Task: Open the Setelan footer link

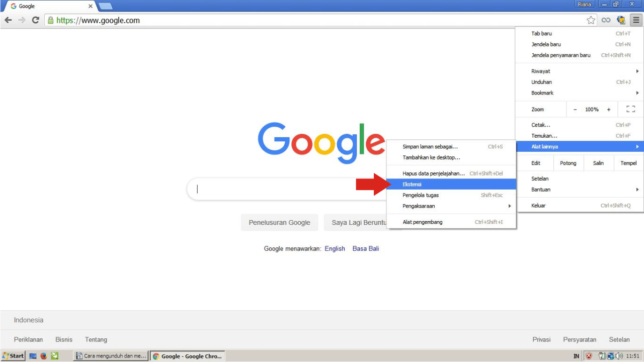Action: point(619,339)
